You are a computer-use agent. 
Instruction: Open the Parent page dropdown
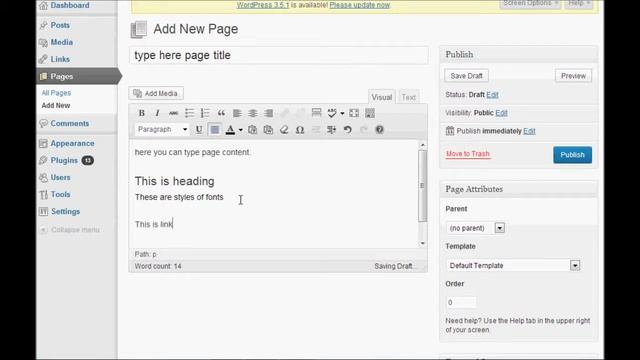(475, 228)
